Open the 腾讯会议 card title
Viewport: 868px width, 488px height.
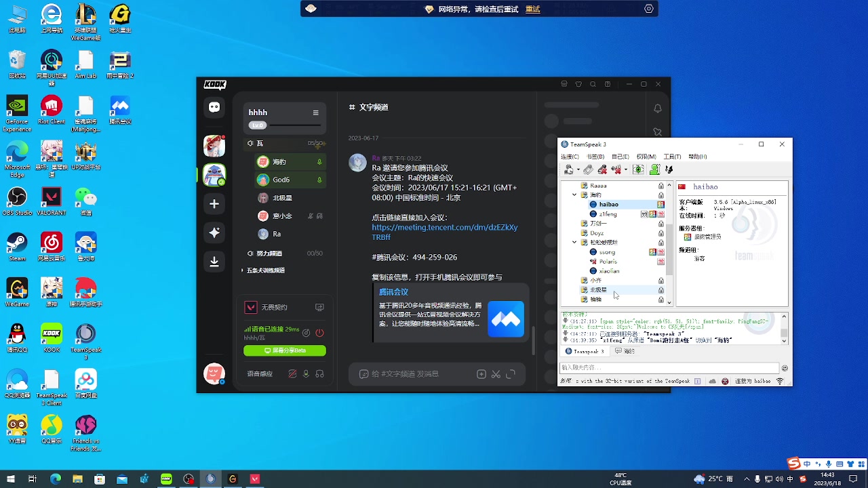click(393, 291)
